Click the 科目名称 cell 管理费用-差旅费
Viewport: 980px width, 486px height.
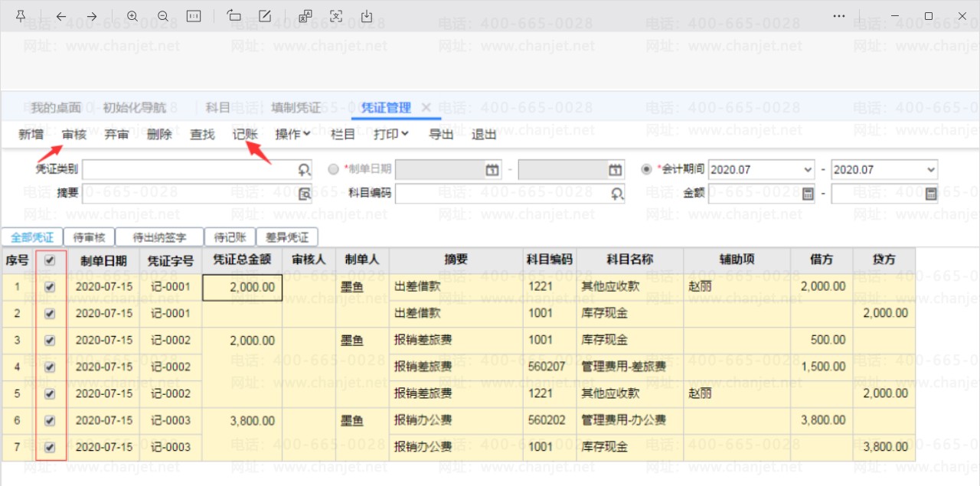tap(630, 367)
